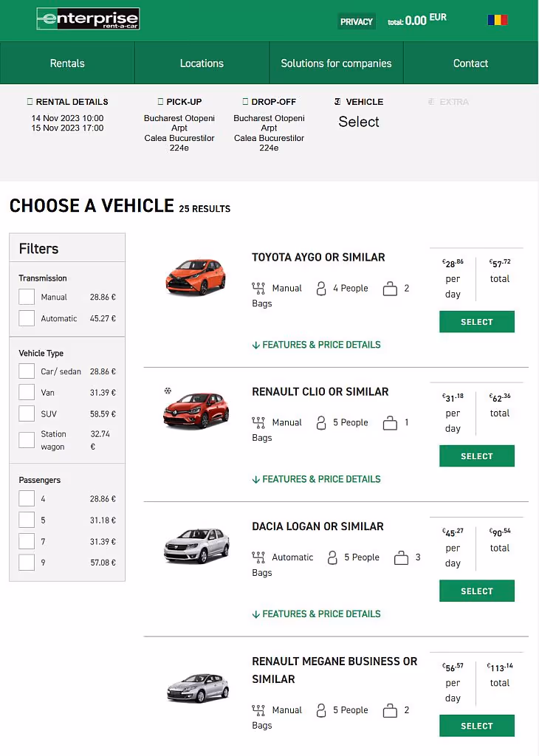Expand Features & Price Details for Renault Clio

[316, 479]
